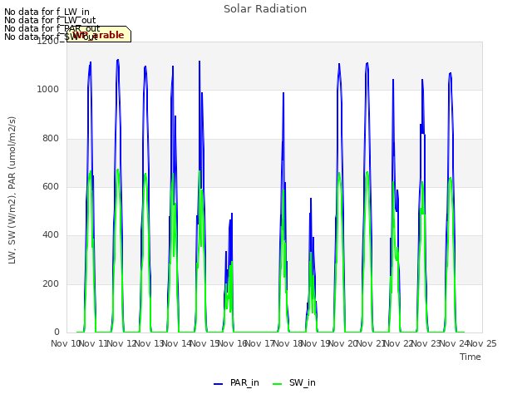The width and height of the screenshot is (532, 399).
Task: Click the 800 y-axis tick label
Action: pyautogui.click(x=51, y=139)
